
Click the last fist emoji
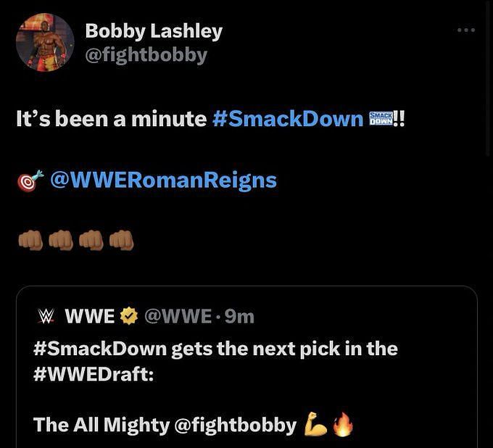point(121,240)
